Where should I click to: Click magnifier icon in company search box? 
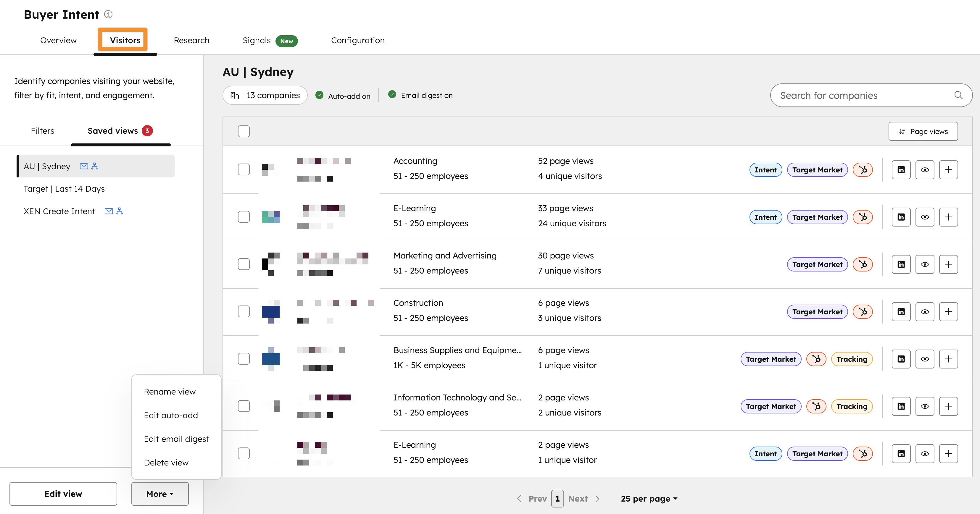tap(958, 96)
